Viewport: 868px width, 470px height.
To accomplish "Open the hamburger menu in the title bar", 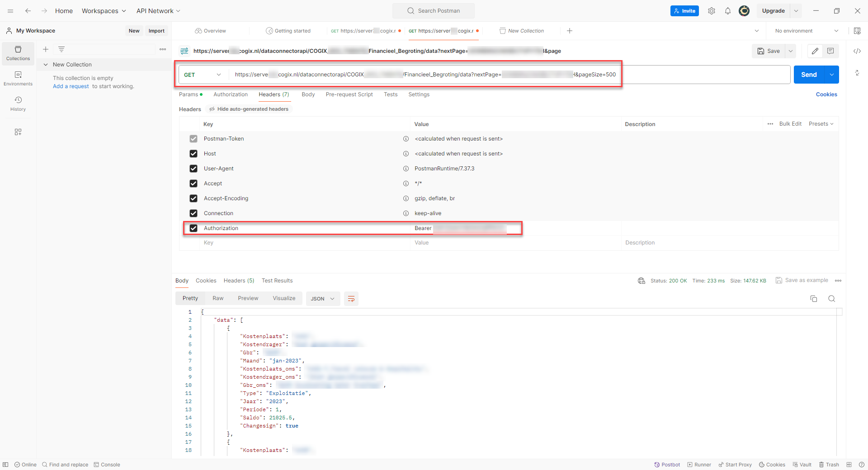I will coord(10,11).
